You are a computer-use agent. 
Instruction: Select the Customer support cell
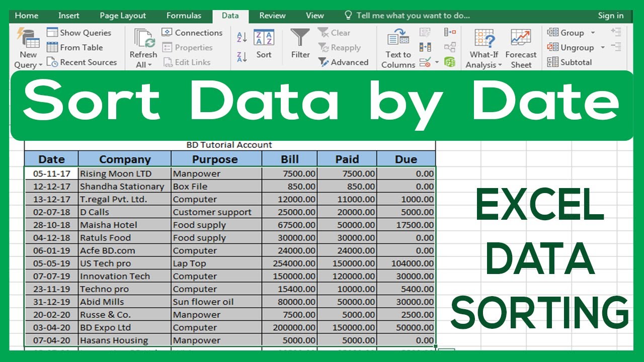click(x=216, y=212)
